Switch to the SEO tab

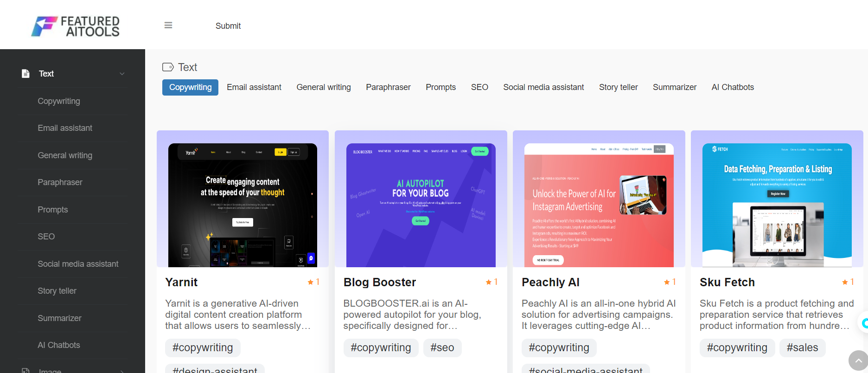point(479,87)
